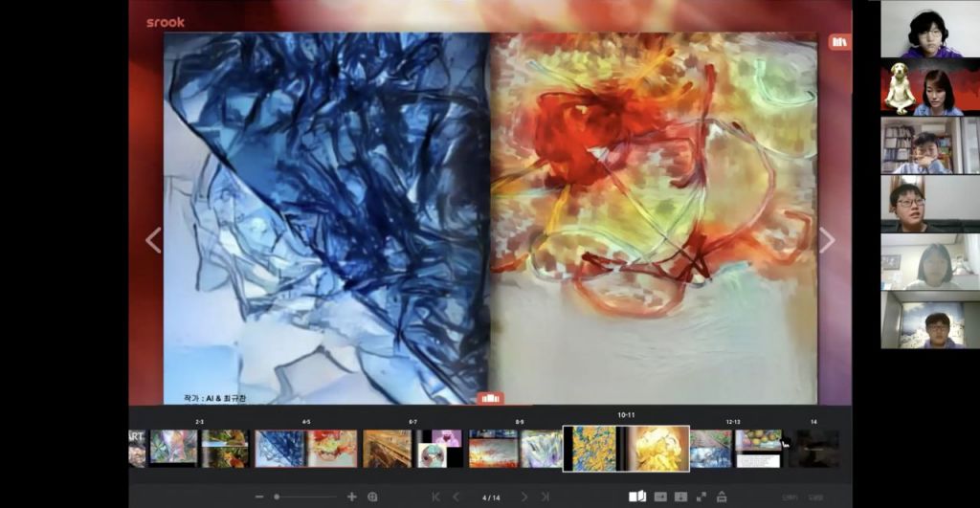Toggle fullscreen mode icon
The height and width of the screenshot is (508, 980).
tap(702, 497)
